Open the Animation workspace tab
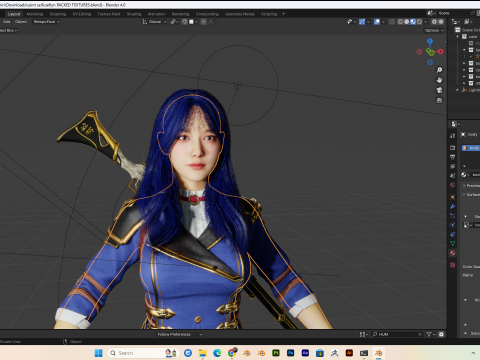This screenshot has height=360, width=480. point(157,14)
